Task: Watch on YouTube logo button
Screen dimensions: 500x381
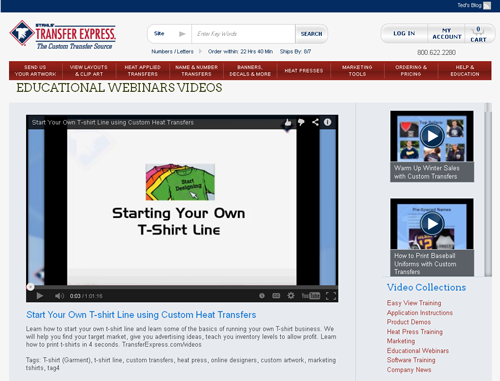Action: pyautogui.click(x=310, y=296)
